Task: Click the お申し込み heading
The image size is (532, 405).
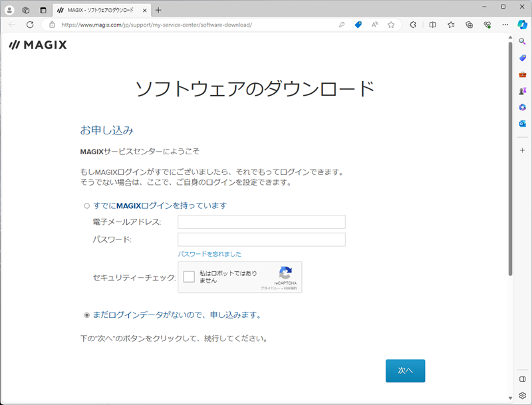Action: 107,130
